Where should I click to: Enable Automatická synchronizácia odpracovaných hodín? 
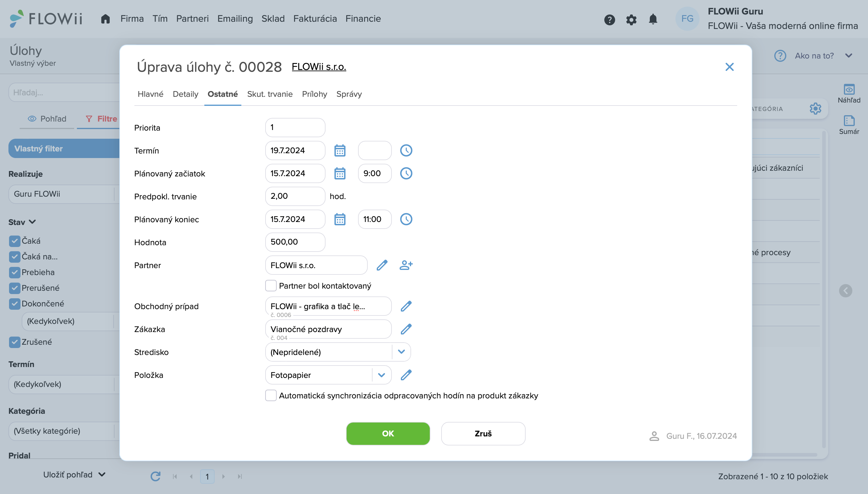coord(271,395)
